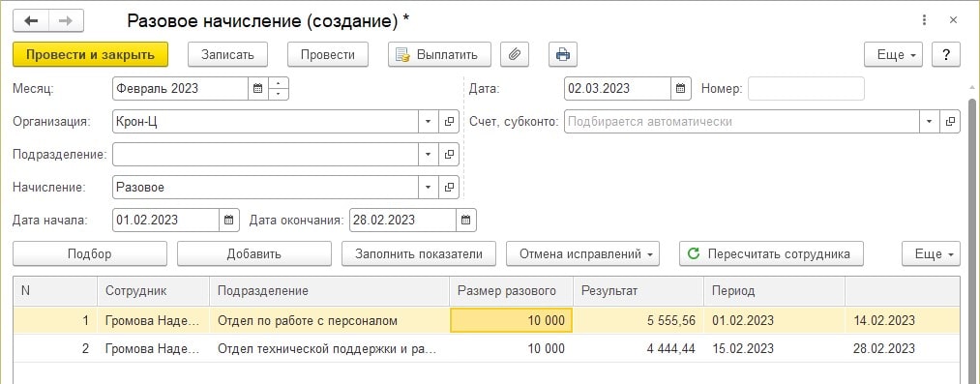Focus the Организация field Крон-Ц
Image resolution: width=980 pixels, height=384 pixels.
pyautogui.click(x=266, y=121)
